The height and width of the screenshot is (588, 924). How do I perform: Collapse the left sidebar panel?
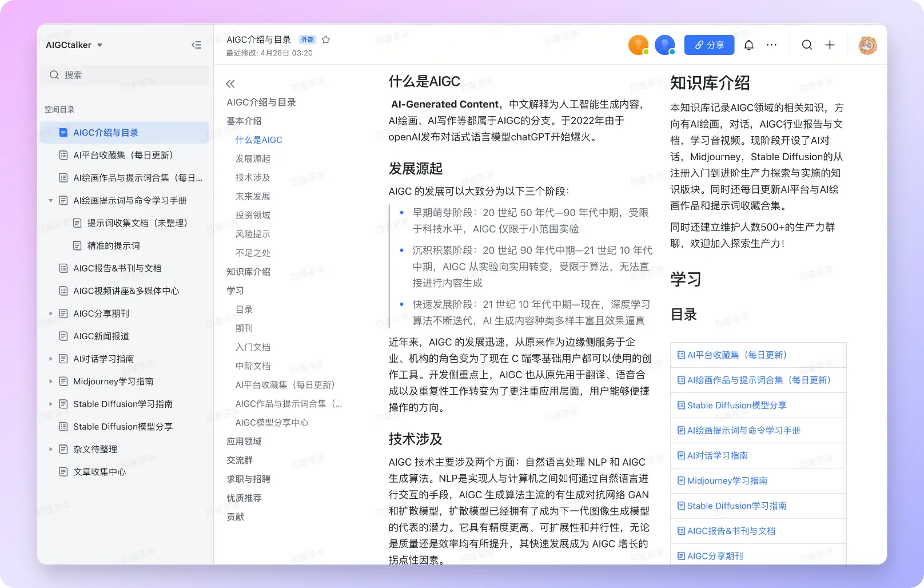pyautogui.click(x=196, y=45)
